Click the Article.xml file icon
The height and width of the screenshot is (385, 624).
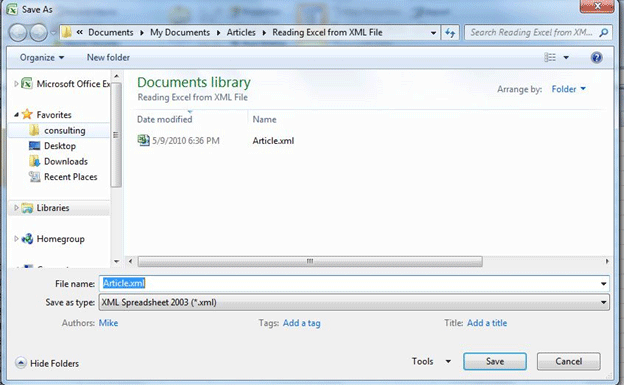pos(143,140)
